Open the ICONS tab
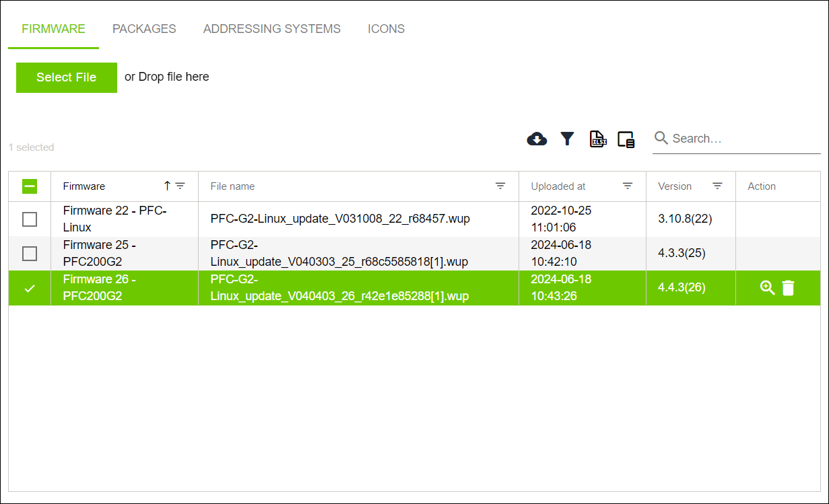 pos(386,29)
